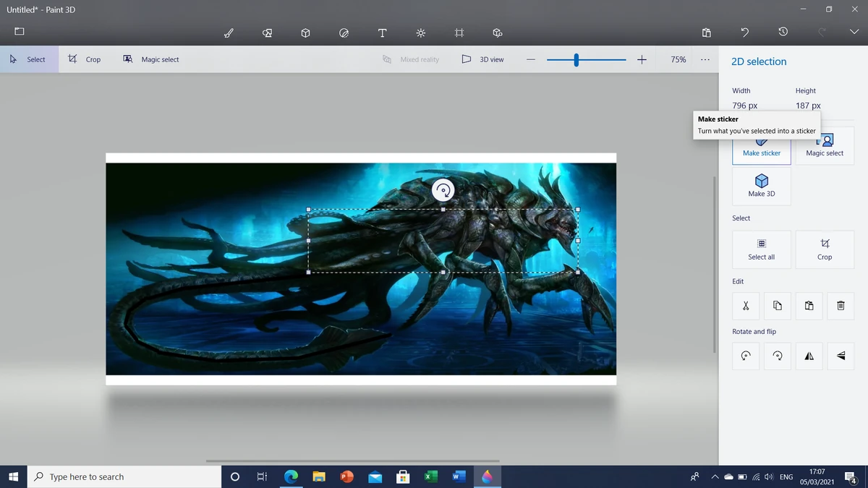Viewport: 868px width, 488px height.
Task: Open the three-dots more options menu
Action: point(705,59)
